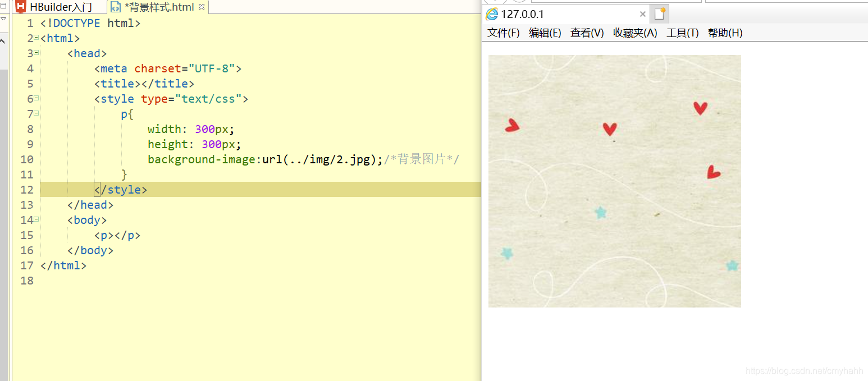This screenshot has width=868, height=381.
Task: Click the <style type="text/css"> line
Action: pyautogui.click(x=171, y=99)
